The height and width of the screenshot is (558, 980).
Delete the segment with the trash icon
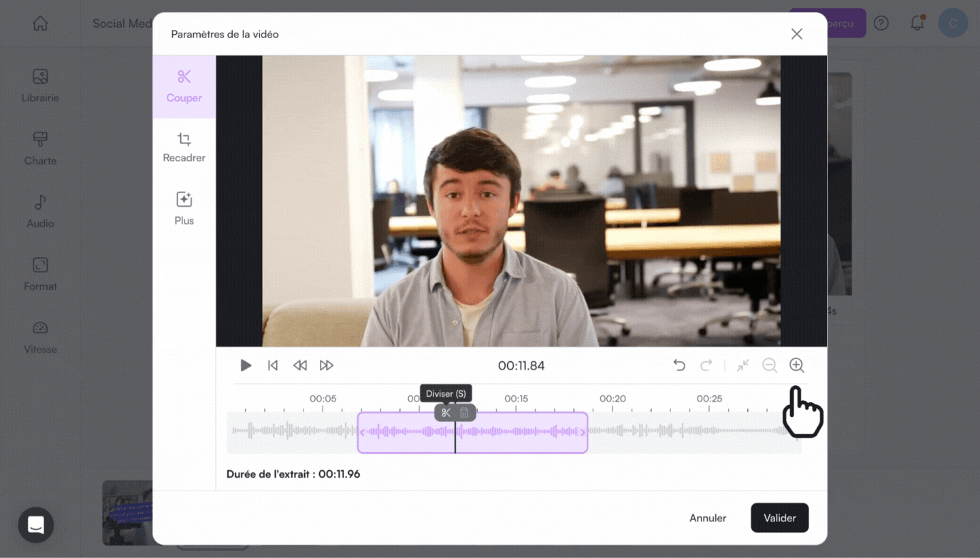point(464,413)
